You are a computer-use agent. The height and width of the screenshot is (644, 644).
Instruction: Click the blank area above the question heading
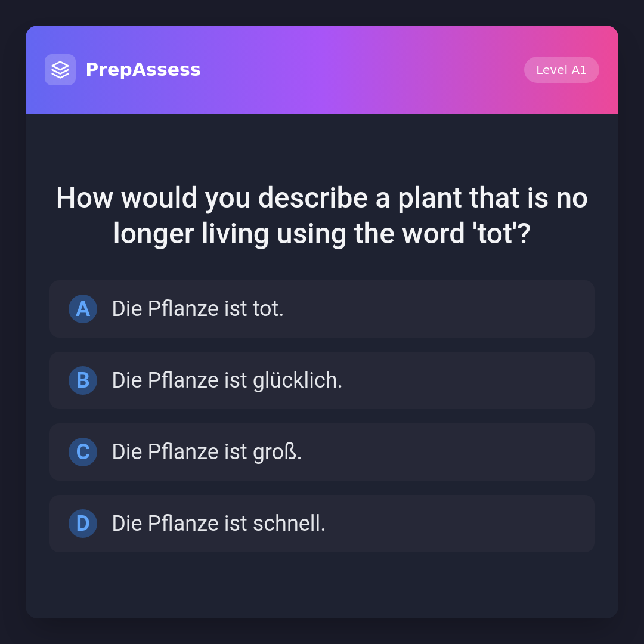click(322, 146)
